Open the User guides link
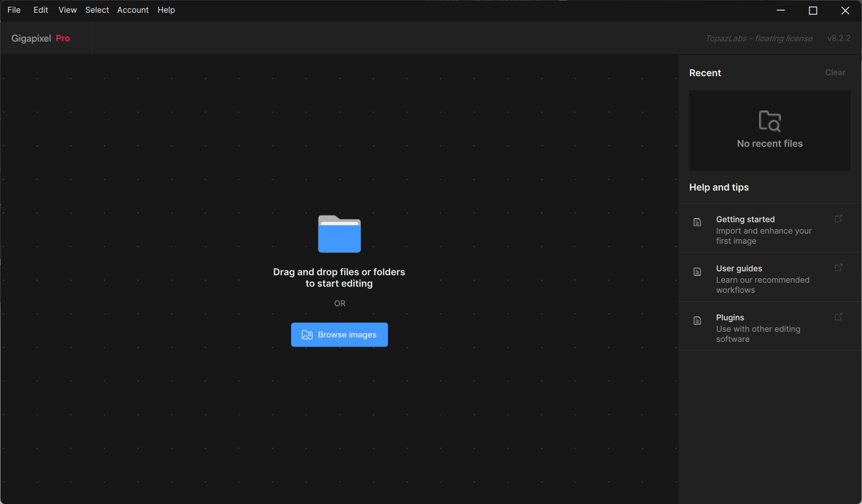The image size is (862, 504). (770, 278)
